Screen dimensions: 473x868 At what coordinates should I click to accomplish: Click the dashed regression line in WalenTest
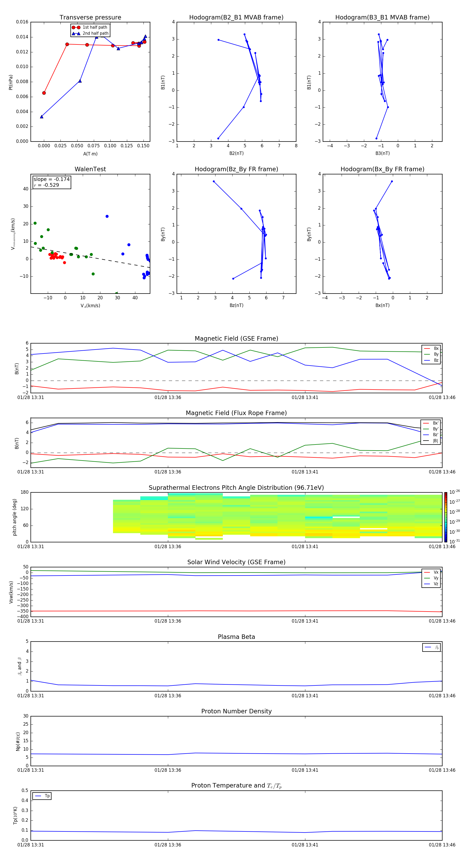tap(90, 257)
